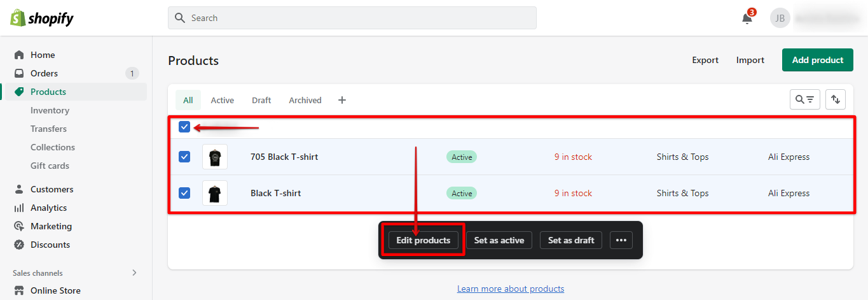Click the magnifier icon in search bar
The height and width of the screenshot is (300, 868).
click(180, 18)
